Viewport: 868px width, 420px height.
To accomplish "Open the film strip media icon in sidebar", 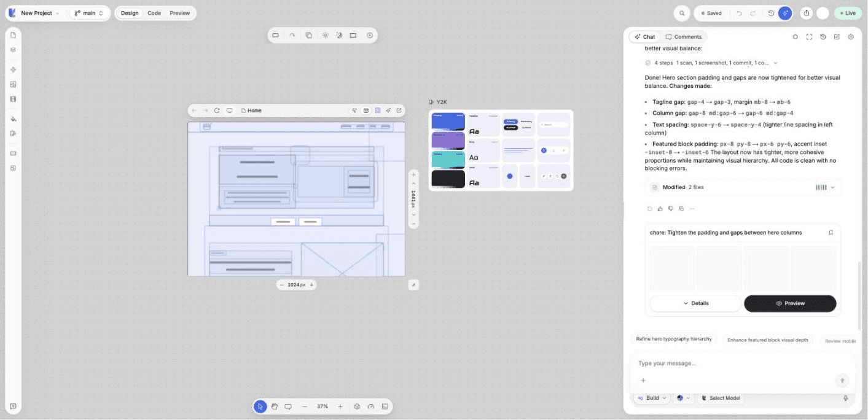I will [13, 99].
